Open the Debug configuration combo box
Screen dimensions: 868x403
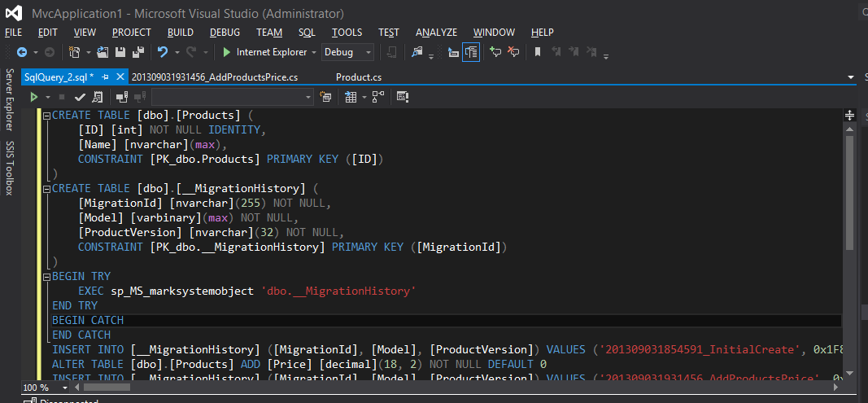click(x=347, y=52)
